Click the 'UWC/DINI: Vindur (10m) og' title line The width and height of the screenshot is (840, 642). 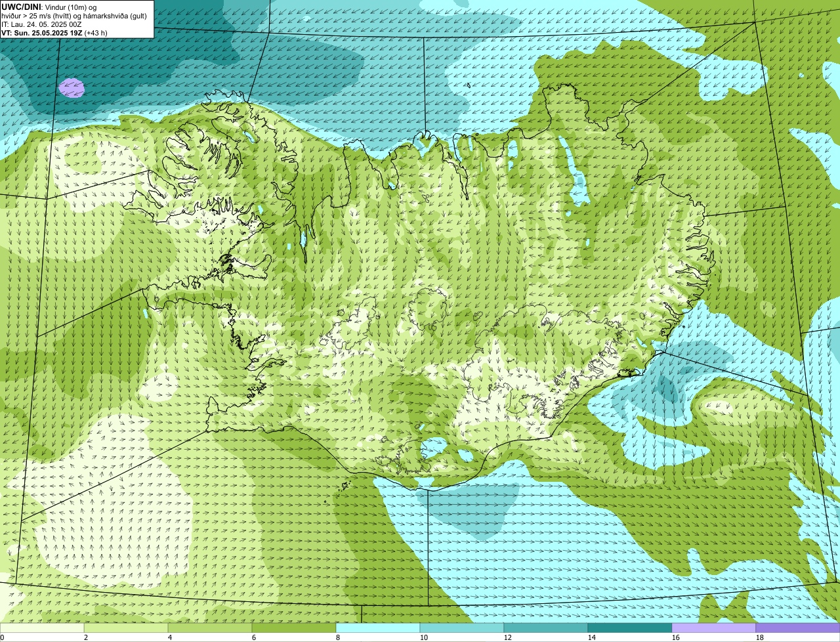(x=49, y=7)
